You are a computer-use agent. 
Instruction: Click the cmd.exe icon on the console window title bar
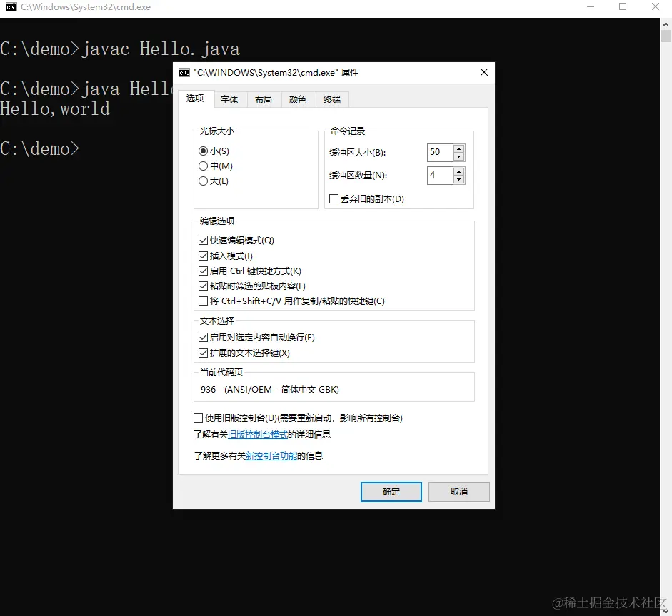point(10,7)
